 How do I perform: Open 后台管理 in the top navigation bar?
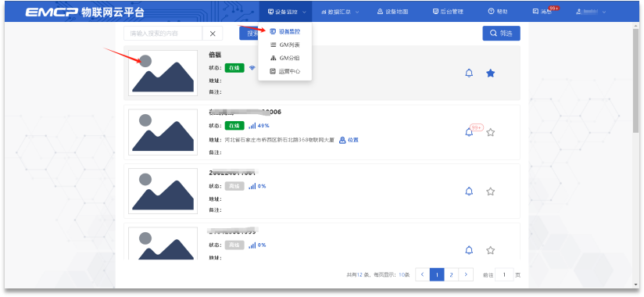coord(448,12)
